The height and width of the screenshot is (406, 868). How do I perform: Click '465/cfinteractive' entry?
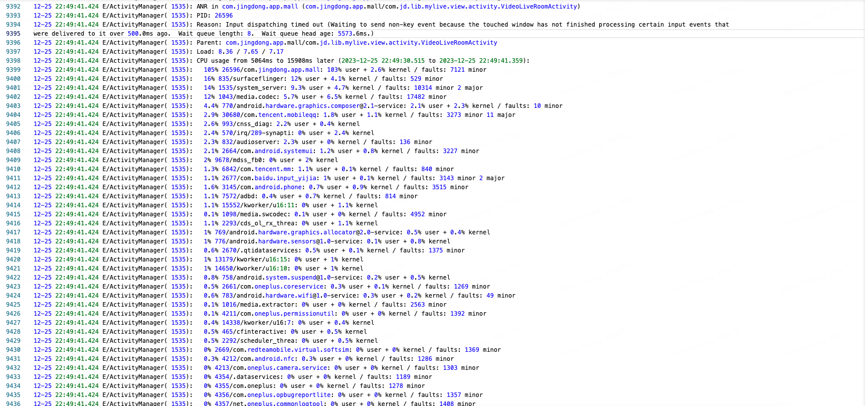click(x=253, y=332)
